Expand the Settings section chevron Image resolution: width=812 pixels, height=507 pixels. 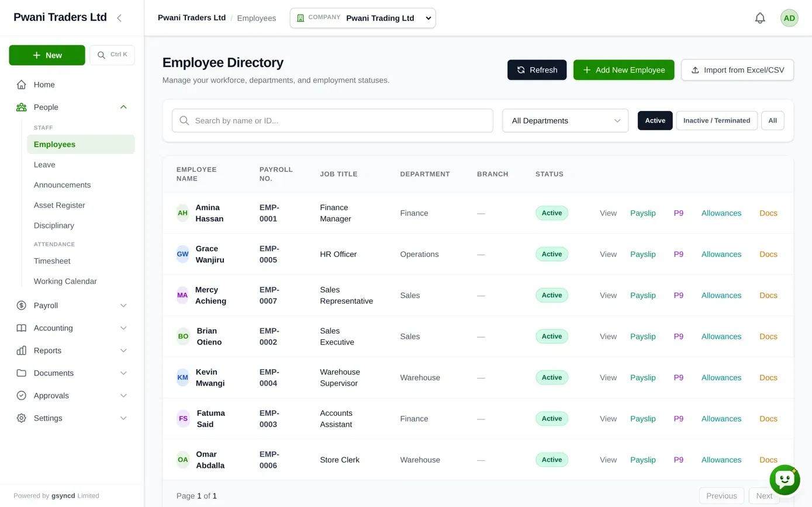(x=123, y=418)
